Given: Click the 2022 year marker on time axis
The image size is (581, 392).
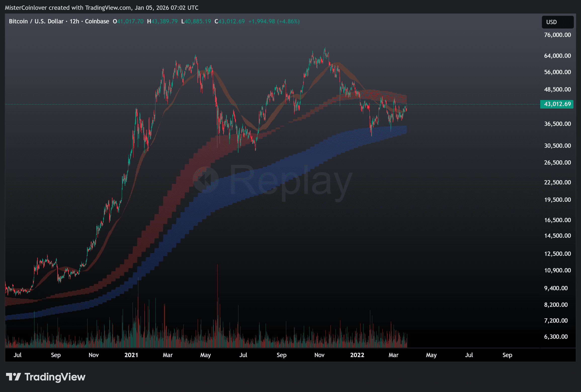Looking at the screenshot, I should coord(357,355).
